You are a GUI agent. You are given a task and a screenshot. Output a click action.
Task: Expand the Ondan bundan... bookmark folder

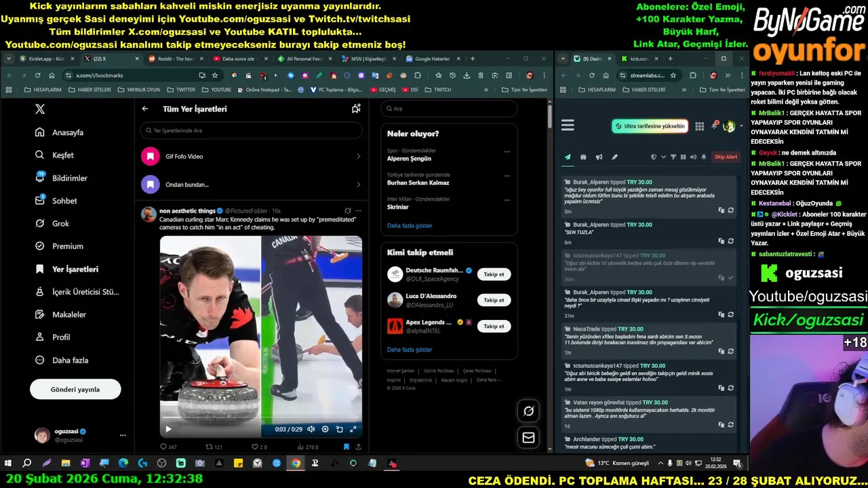click(x=252, y=184)
